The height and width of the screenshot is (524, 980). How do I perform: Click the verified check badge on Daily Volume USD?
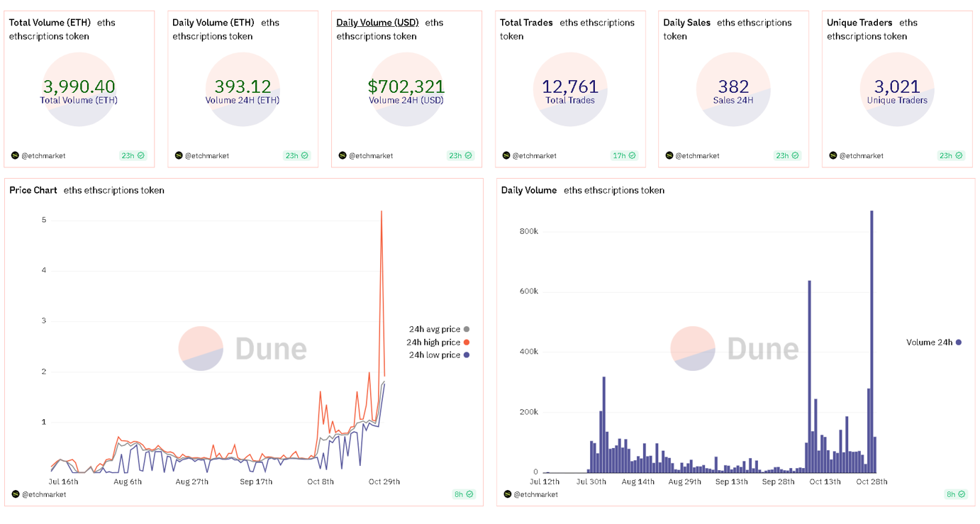click(x=469, y=155)
